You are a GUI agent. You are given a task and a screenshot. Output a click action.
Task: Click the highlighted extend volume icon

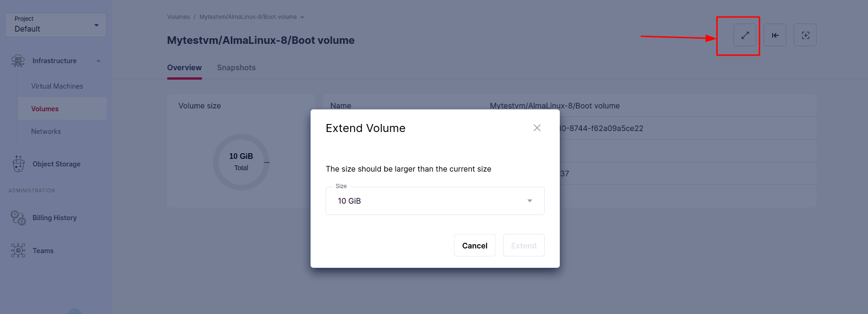point(745,35)
